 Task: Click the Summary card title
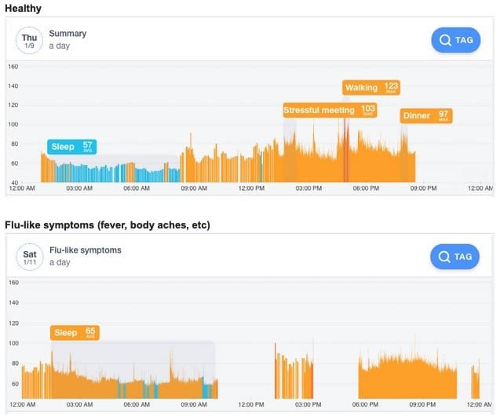coord(68,34)
